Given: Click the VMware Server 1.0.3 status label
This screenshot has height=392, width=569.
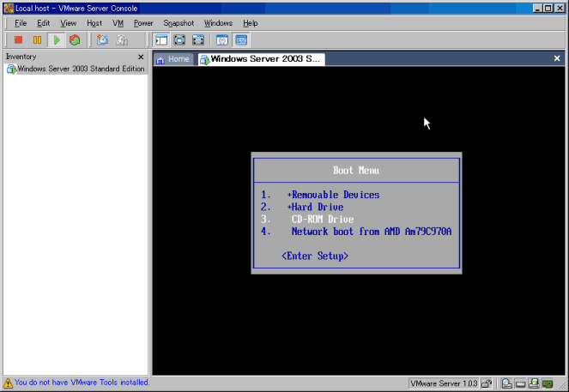Looking at the screenshot, I should coord(445,383).
